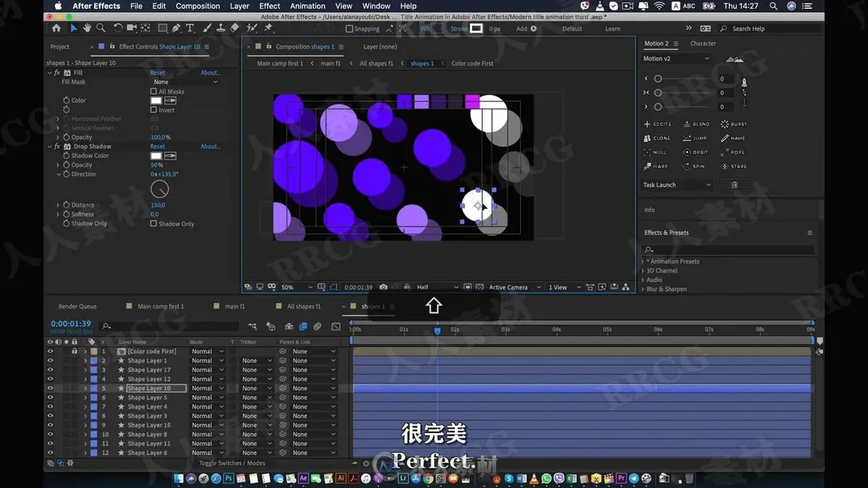Open the Effect menu
868x488 pixels.
click(x=270, y=6)
